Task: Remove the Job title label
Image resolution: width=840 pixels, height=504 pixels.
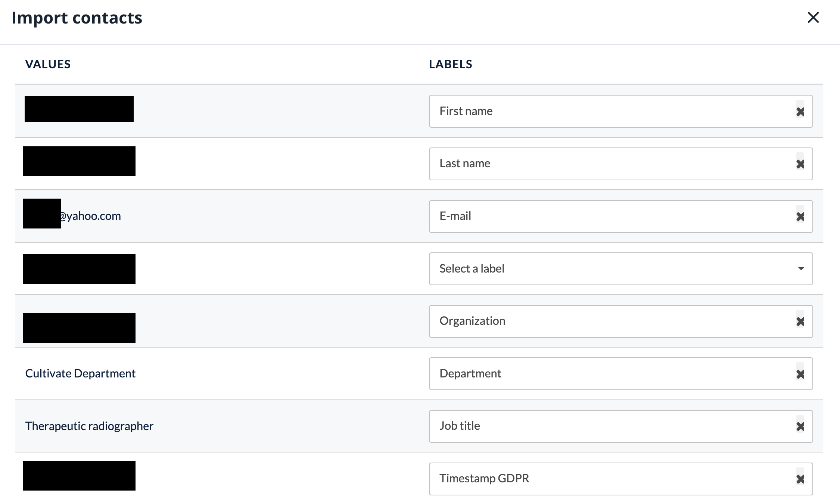Action: point(800,426)
